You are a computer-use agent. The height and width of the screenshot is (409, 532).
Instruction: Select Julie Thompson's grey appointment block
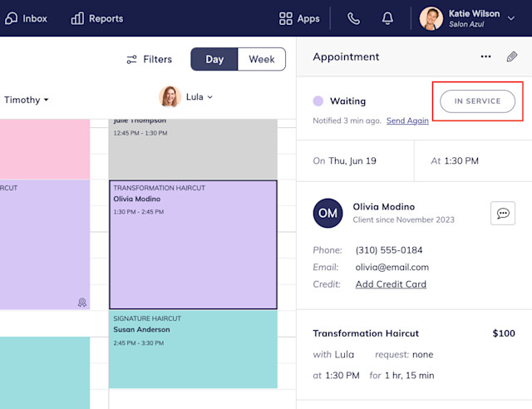pos(193,149)
